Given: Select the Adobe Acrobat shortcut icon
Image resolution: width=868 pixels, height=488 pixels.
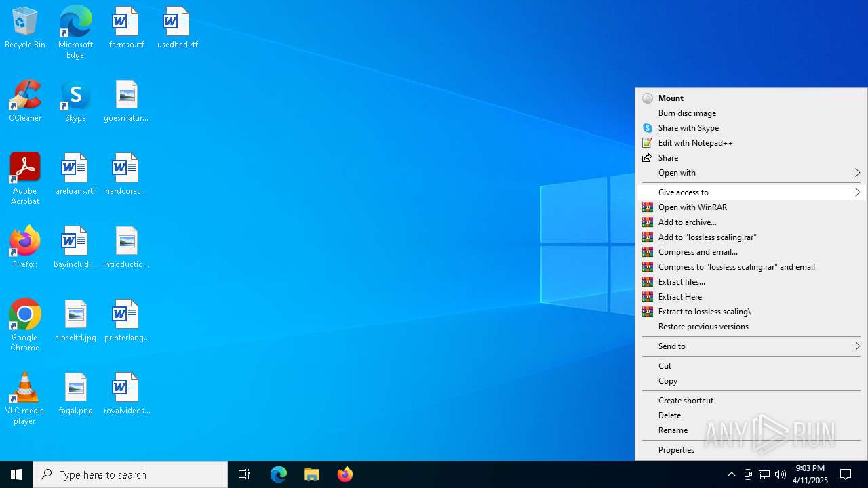Looking at the screenshot, I should (25, 179).
